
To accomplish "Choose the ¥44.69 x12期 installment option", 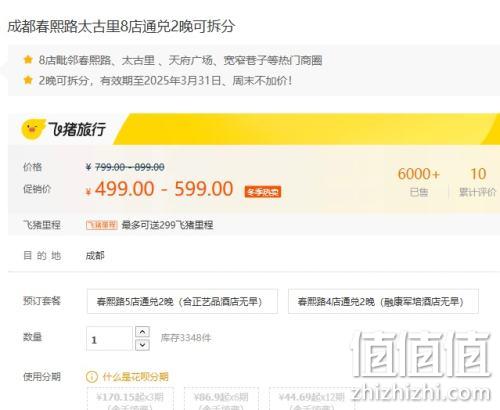I will click(312, 399).
